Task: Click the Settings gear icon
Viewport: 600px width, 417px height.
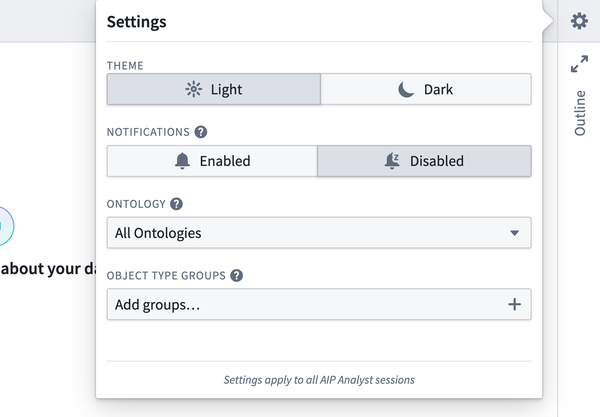Action: (x=579, y=21)
